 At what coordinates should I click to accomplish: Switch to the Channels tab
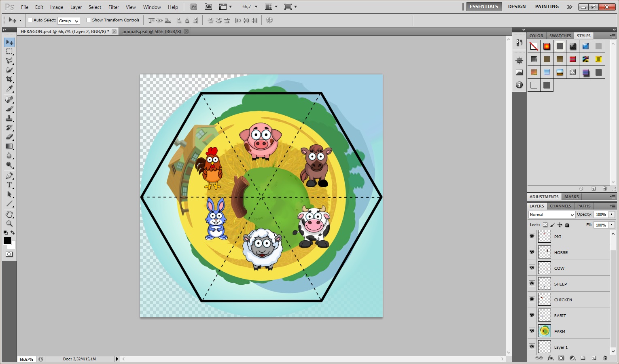[560, 206]
